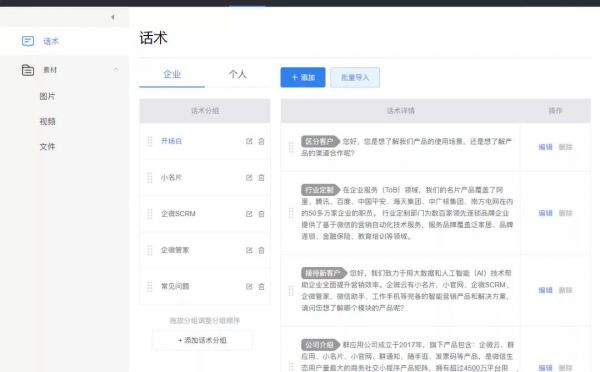The image size is (600, 372).
Task: Click drag handle of 常见问题 group
Action: tap(150, 286)
